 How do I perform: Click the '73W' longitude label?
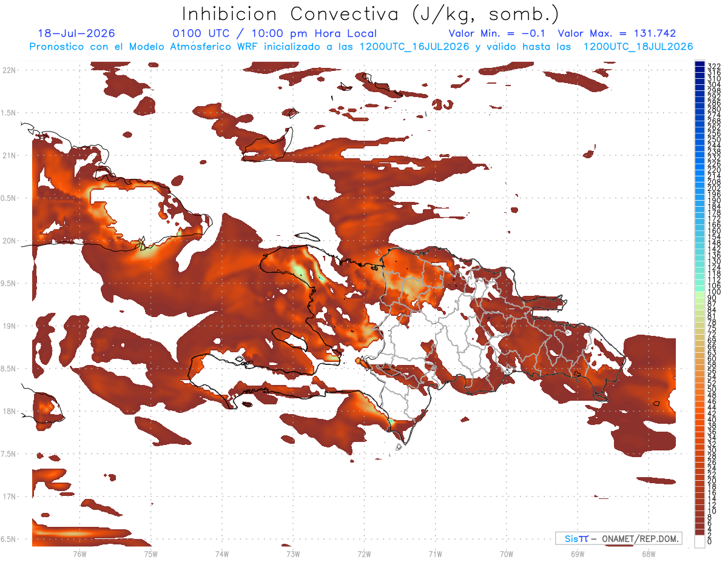[293, 553]
